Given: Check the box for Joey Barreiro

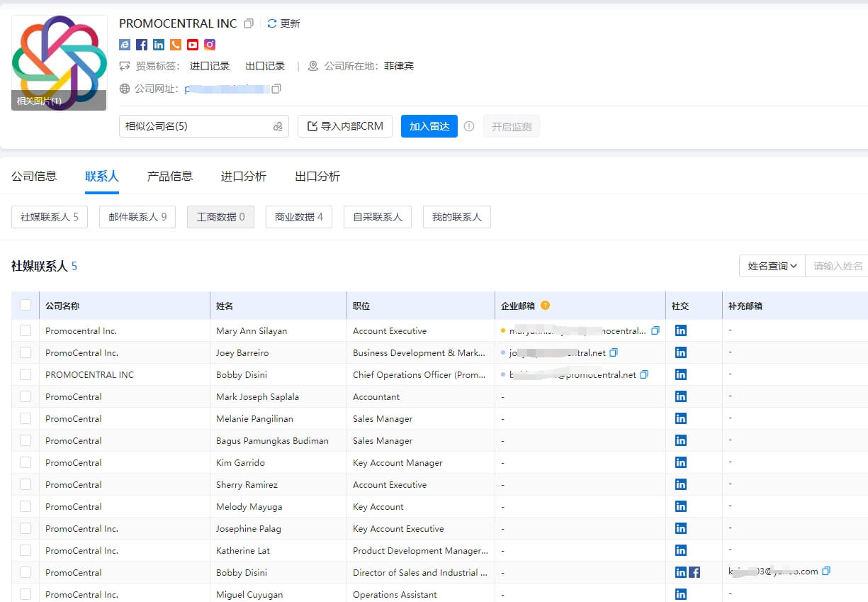Looking at the screenshot, I should pos(26,352).
